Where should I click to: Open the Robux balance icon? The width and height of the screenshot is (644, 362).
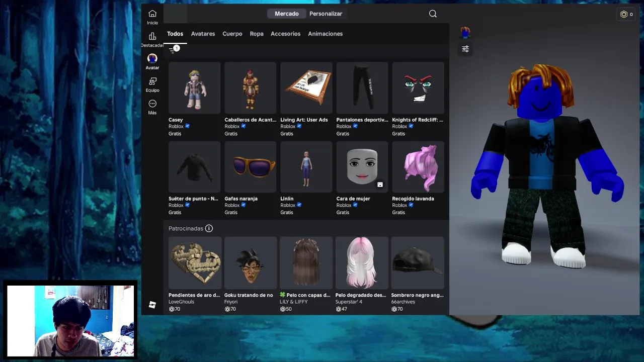[624, 14]
